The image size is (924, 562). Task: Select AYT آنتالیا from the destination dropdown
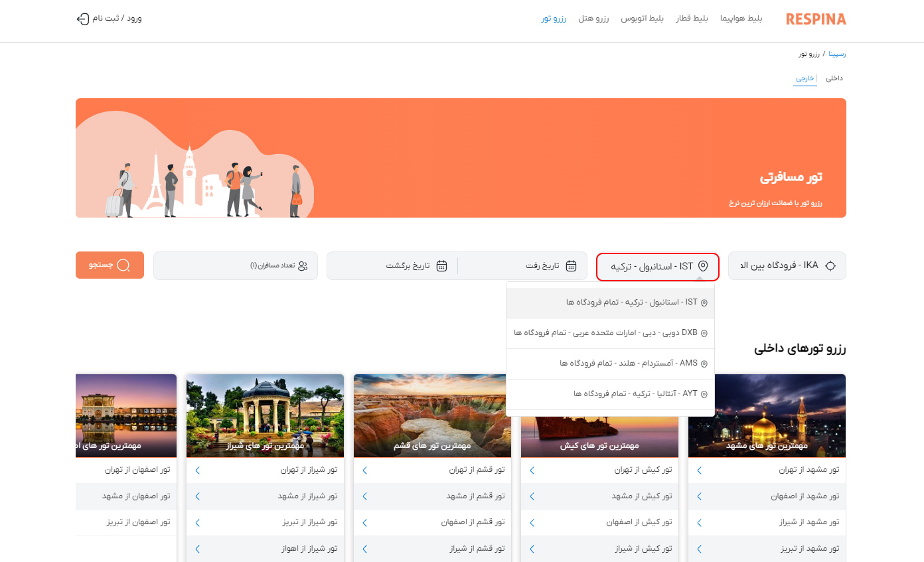(x=610, y=393)
